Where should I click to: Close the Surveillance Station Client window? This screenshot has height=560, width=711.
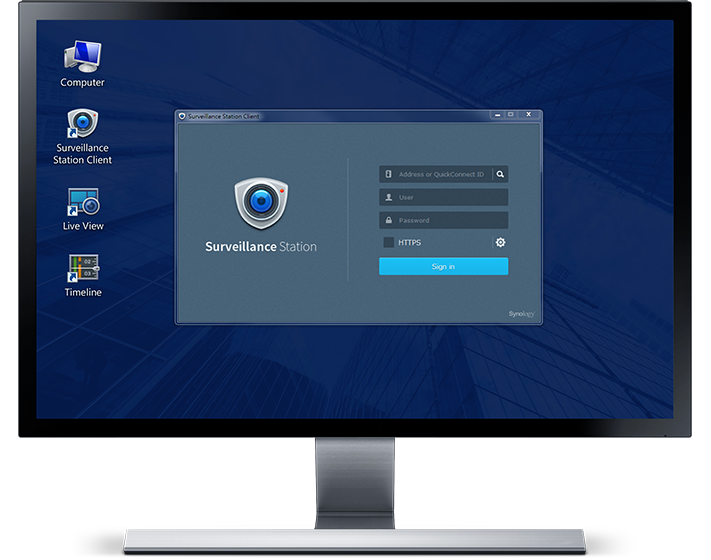[x=529, y=115]
